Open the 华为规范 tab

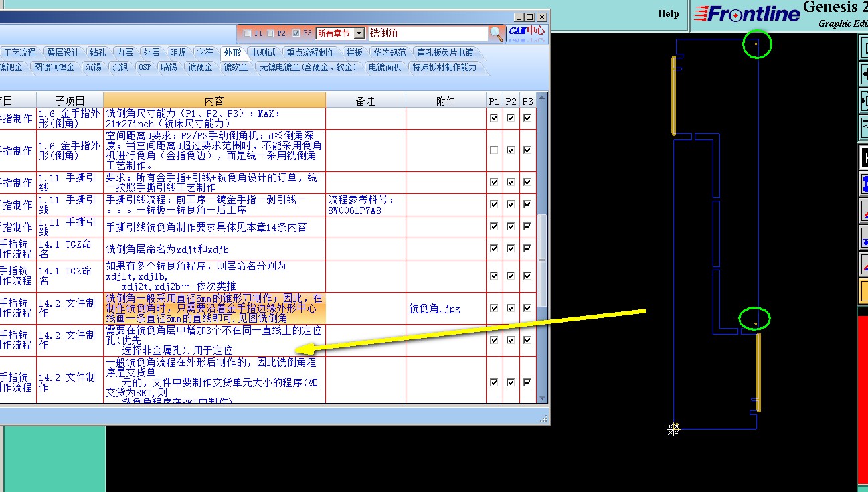(389, 52)
